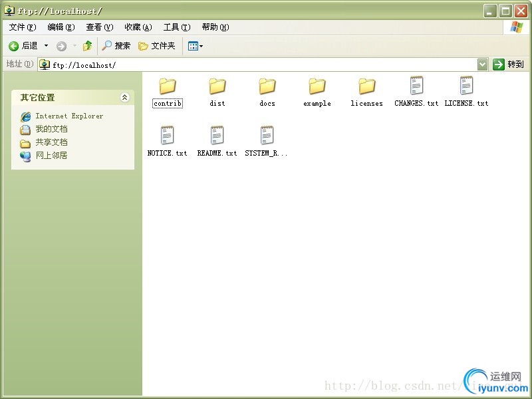Open the File (文件) menu

click(x=23, y=27)
